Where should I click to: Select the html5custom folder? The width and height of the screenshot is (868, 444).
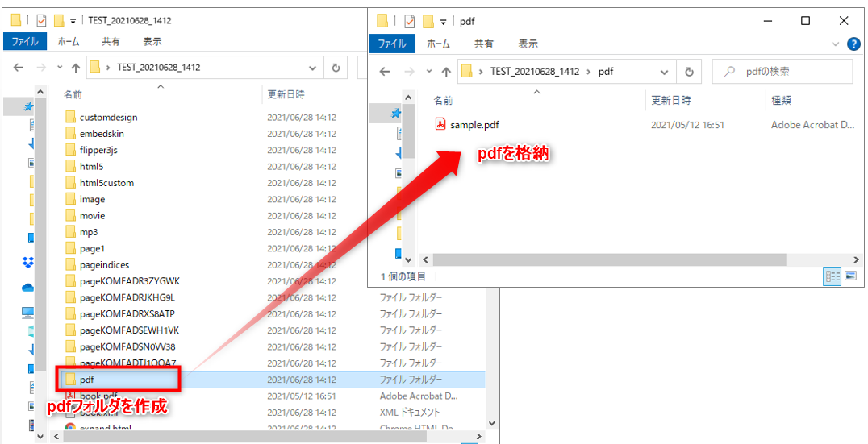[106, 183]
